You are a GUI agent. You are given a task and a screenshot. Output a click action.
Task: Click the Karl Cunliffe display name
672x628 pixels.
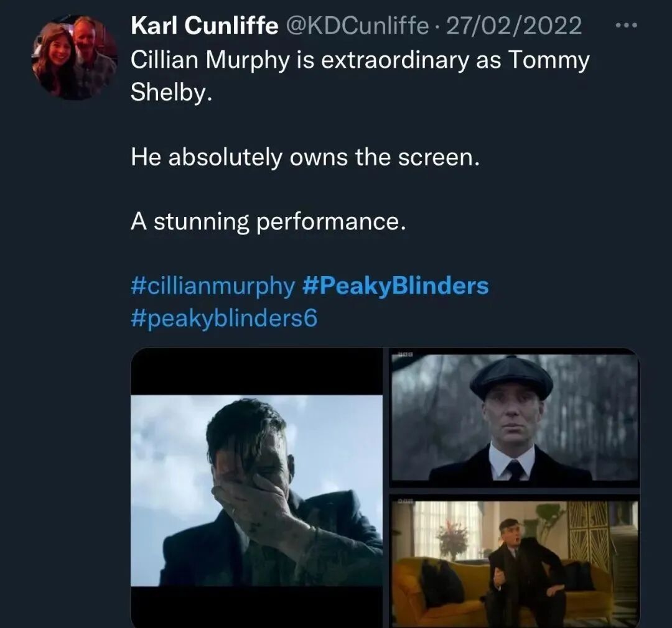(x=205, y=26)
